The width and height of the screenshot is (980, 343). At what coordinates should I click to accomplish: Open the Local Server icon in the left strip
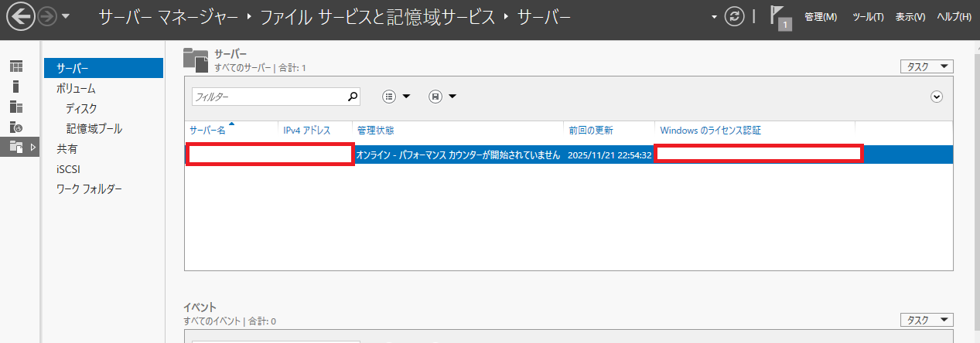tap(16, 87)
